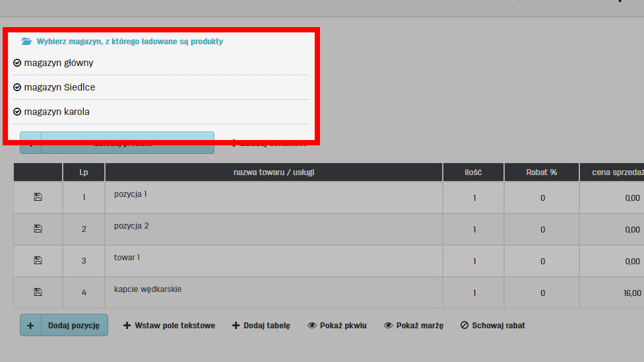The width and height of the screenshot is (644, 362).
Task: Choose magazyn Siedlce in the warehouse list
Action: point(59,87)
